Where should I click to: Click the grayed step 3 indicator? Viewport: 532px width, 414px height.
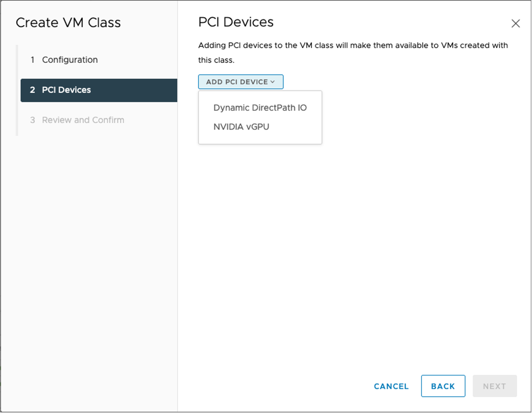pos(32,120)
